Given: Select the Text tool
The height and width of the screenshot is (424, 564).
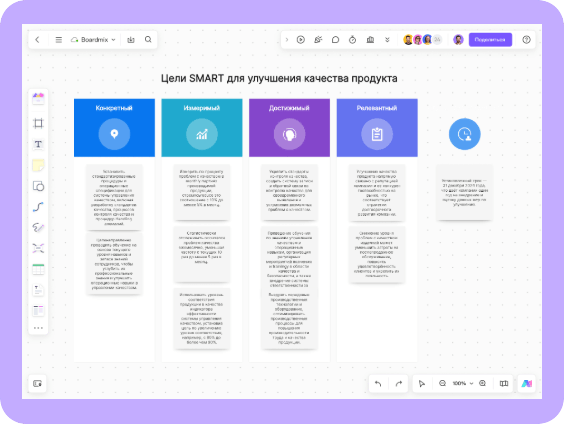Looking at the screenshot, I should click(38, 144).
